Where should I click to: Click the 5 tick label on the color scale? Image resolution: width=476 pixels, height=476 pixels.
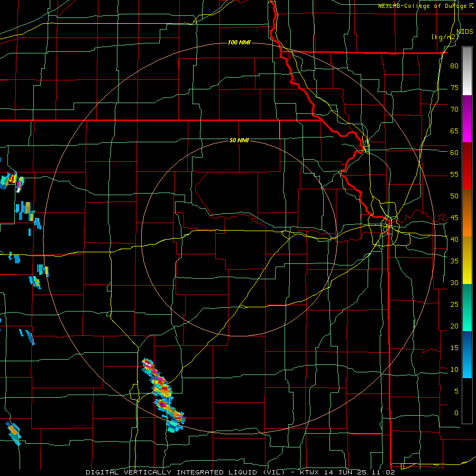pyautogui.click(x=456, y=391)
